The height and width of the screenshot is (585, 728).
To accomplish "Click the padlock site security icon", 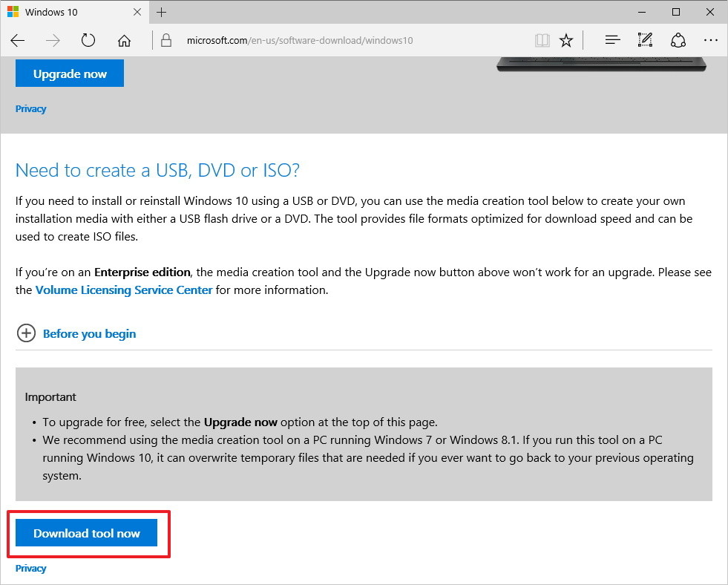I will 166,40.
